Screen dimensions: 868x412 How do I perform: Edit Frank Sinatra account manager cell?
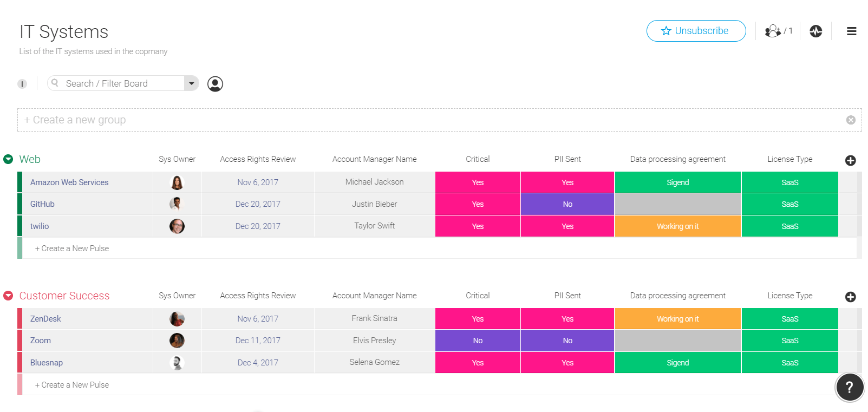coord(375,318)
